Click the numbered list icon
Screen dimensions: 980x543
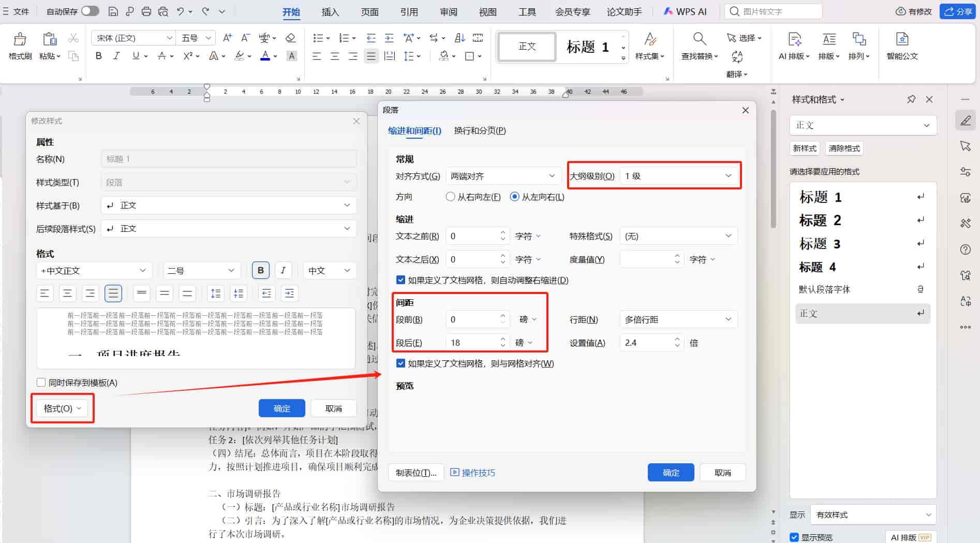pyautogui.click(x=344, y=38)
